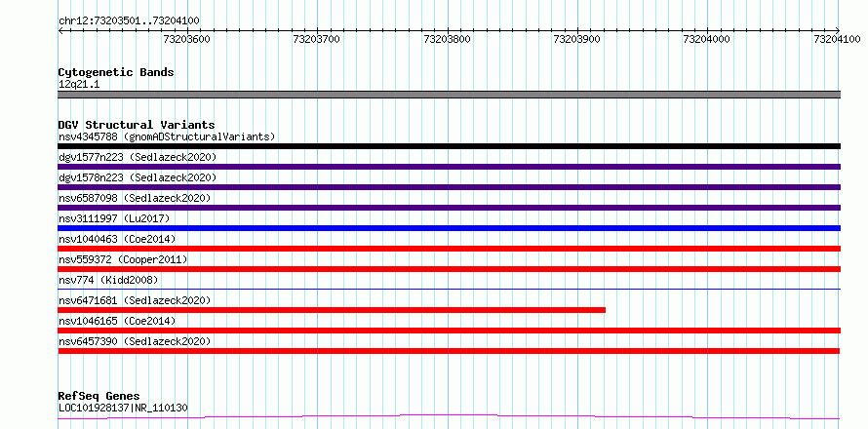Open the RefSeq Genes track title

99,397
